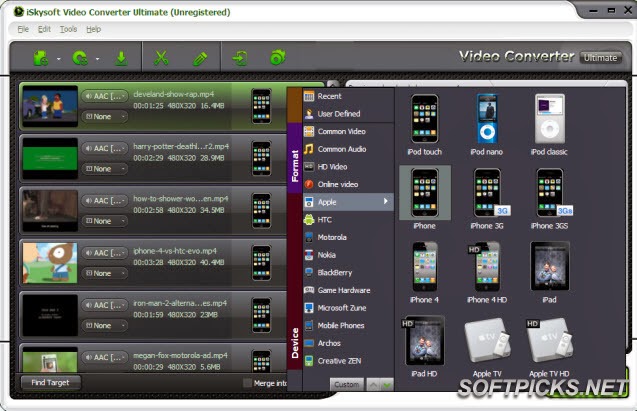The width and height of the screenshot is (637, 411).
Task: Open AAC audio dropdown for iron-man-2-alterna...es.mp4
Action: click(x=105, y=305)
